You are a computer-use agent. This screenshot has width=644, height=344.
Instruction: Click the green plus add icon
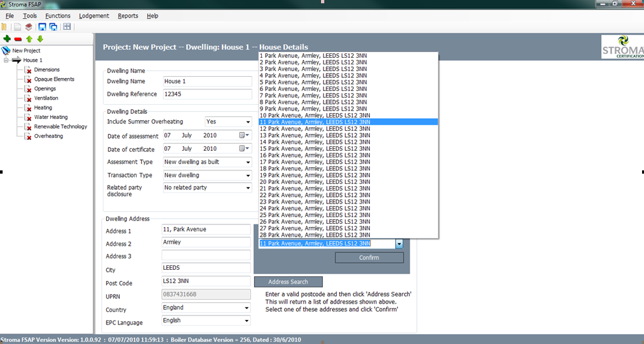pyautogui.click(x=7, y=39)
